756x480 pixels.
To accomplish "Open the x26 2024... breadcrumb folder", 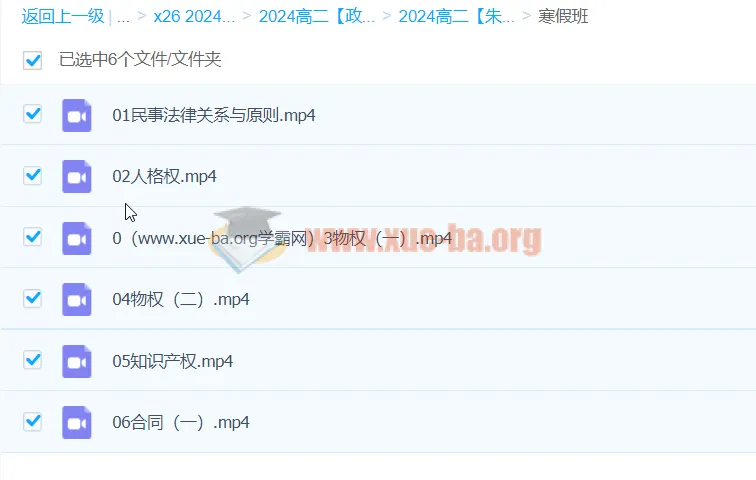I will pos(194,16).
